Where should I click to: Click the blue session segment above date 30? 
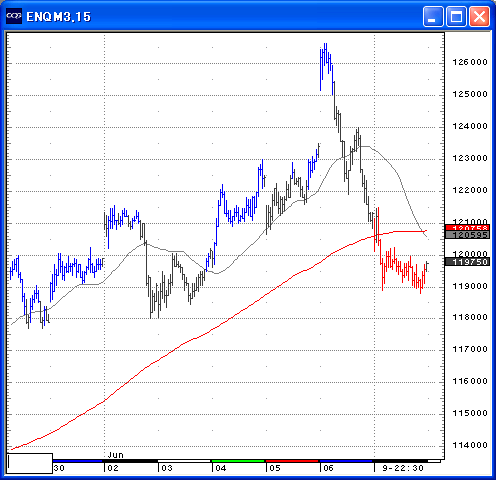pos(77,461)
